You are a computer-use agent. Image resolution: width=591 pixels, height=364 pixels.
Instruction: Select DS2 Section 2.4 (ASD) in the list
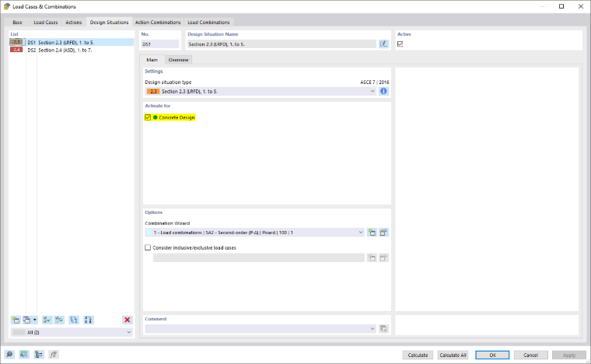[72, 50]
